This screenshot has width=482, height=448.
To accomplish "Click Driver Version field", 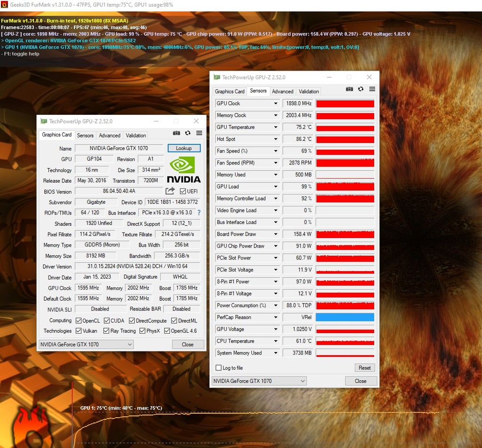I will [137, 266].
